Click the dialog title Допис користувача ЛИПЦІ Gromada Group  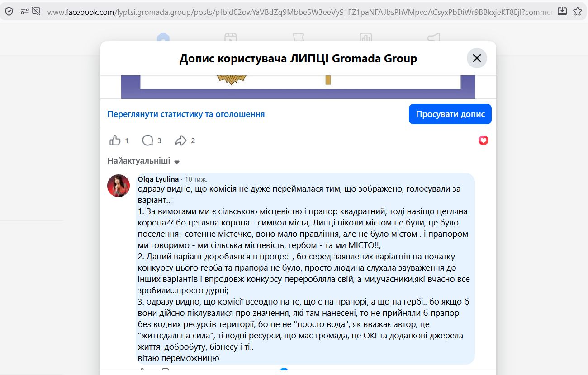(298, 59)
